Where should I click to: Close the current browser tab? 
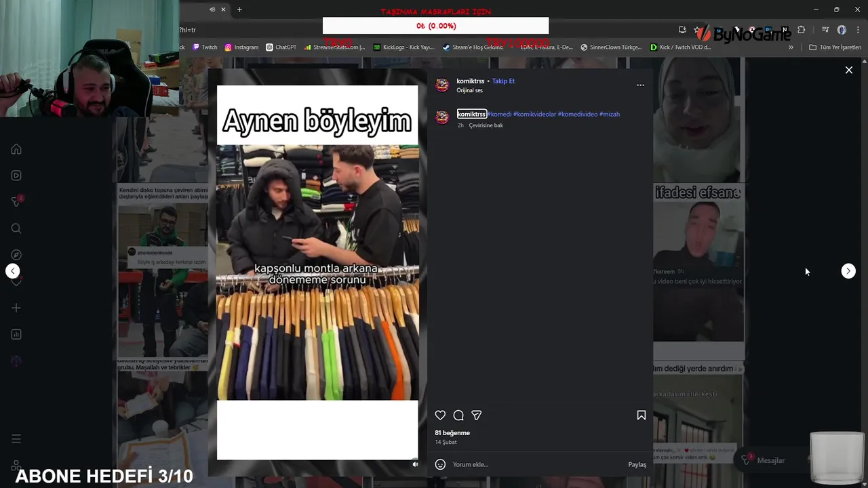point(223,9)
